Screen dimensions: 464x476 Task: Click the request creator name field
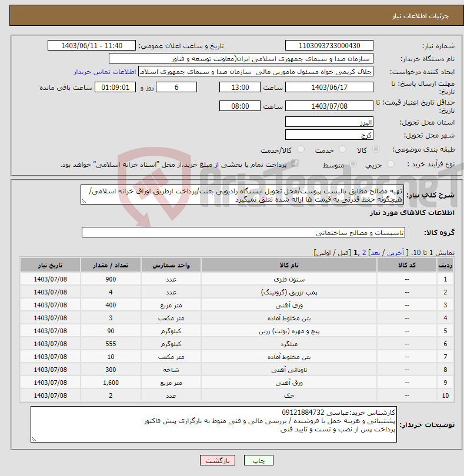[256, 72]
